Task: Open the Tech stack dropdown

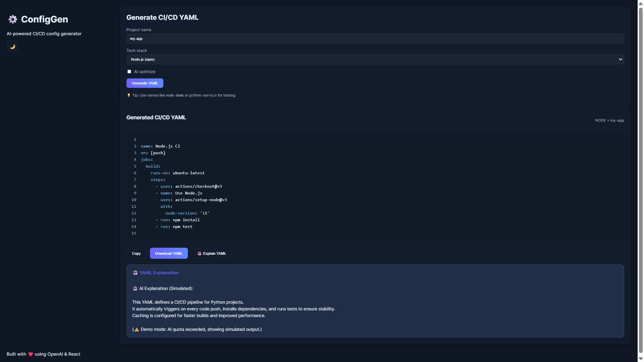Action: (x=375, y=59)
